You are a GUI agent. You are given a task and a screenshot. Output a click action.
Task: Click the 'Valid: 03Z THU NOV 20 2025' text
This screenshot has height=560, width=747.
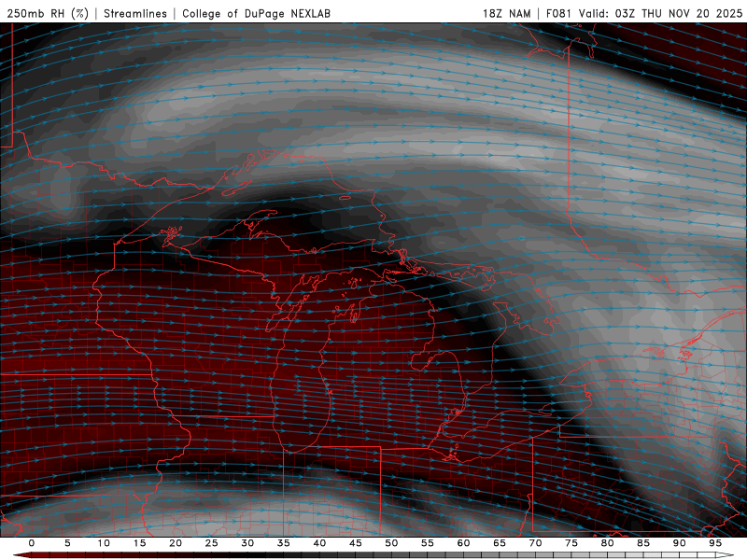pyautogui.click(x=660, y=13)
